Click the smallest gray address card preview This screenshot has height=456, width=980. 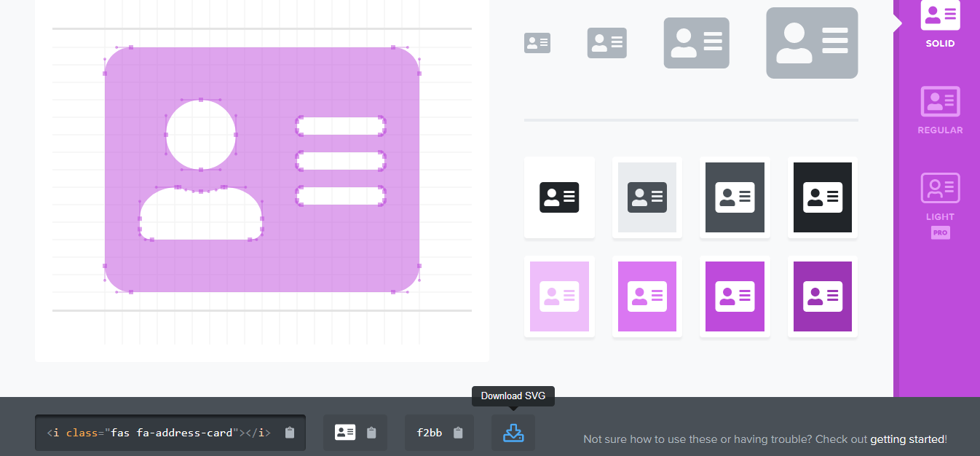[x=537, y=43]
